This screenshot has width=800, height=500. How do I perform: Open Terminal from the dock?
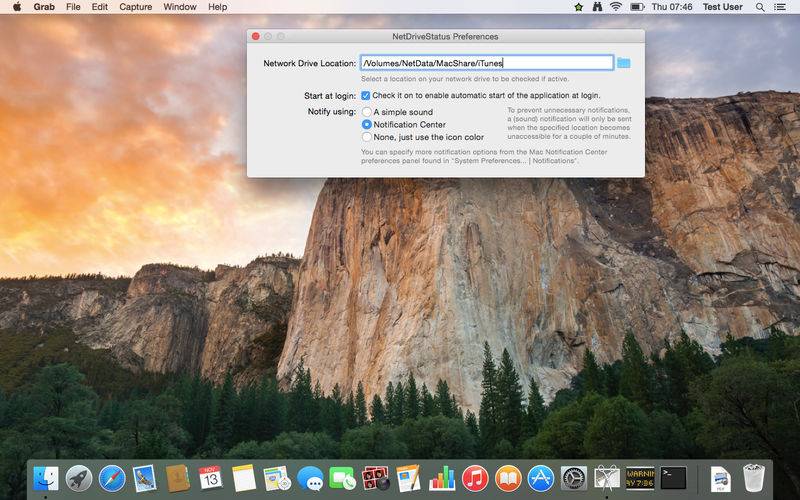(x=674, y=478)
